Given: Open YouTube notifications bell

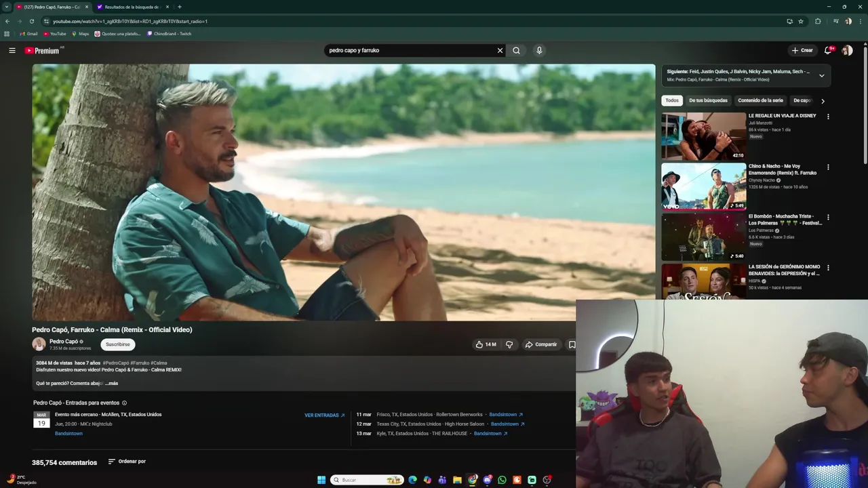Looking at the screenshot, I should (x=828, y=50).
